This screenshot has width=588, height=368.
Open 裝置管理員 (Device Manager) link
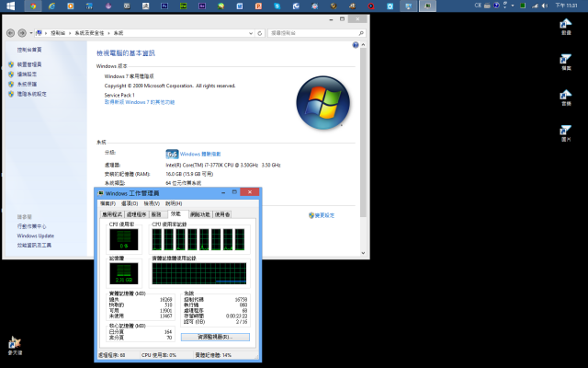point(29,64)
